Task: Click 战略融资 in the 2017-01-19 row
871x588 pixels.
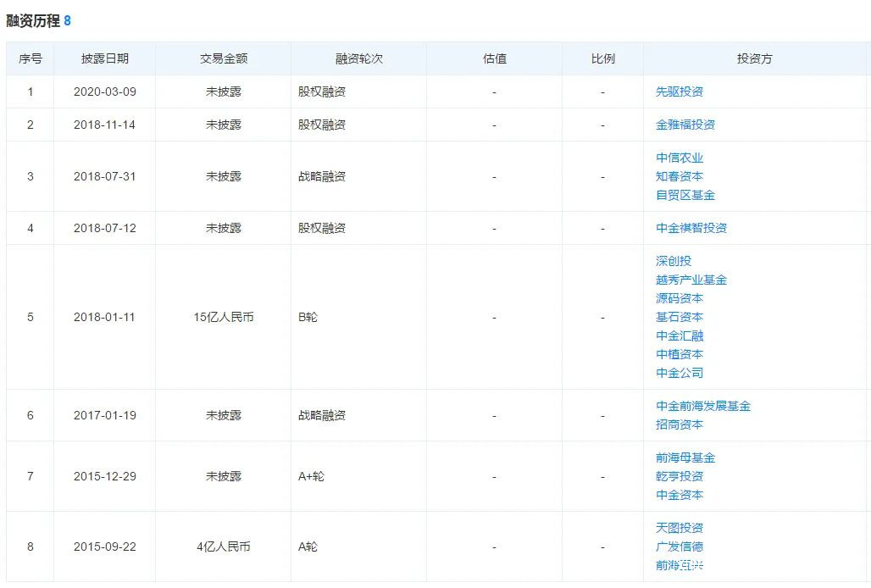Action: coord(322,415)
